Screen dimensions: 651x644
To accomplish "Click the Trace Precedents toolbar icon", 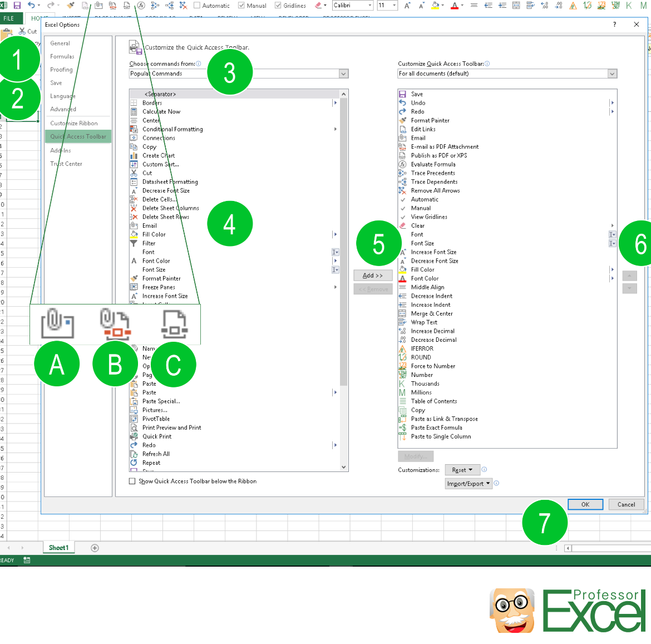I will tap(155, 6).
